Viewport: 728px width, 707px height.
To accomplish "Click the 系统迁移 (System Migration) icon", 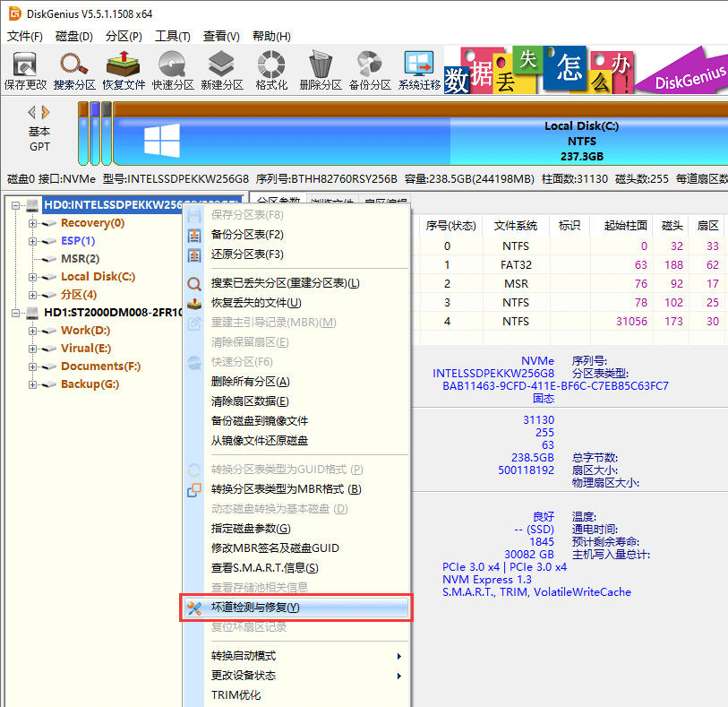I will (415, 69).
